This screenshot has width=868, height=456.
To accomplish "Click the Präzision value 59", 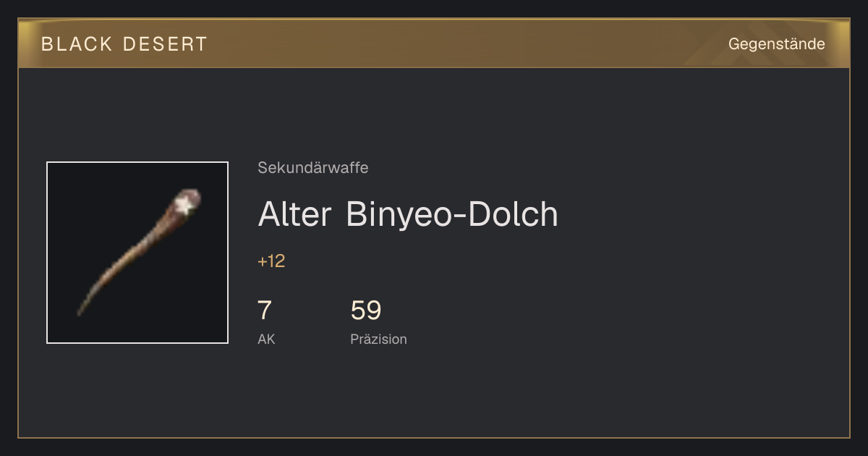I will [x=366, y=311].
